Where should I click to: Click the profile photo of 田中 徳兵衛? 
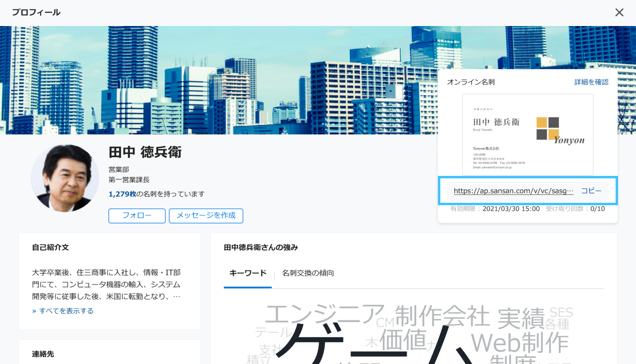click(x=65, y=178)
